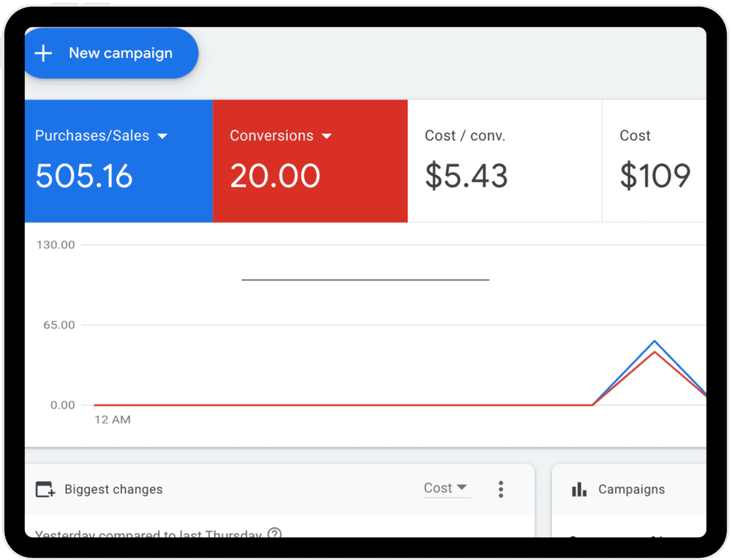The height and width of the screenshot is (560, 731).
Task: Open the Purchases/Sales metric dropdown
Action: click(x=163, y=136)
